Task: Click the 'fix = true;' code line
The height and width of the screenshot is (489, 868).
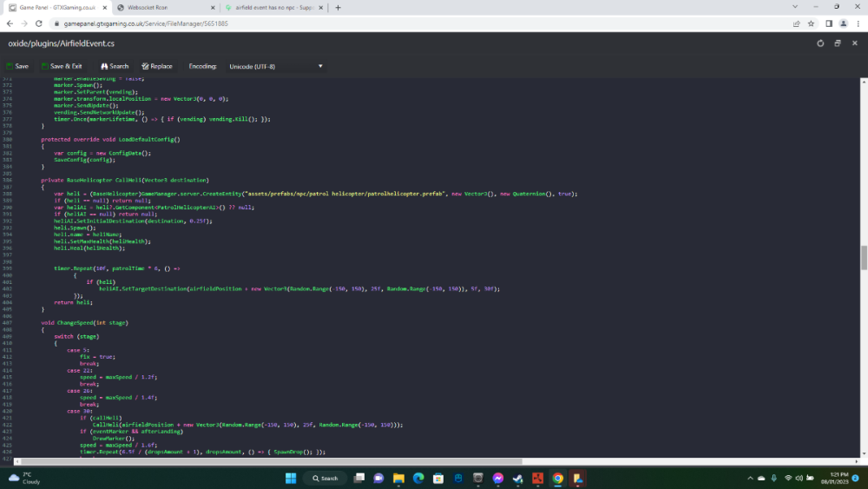Action: coord(97,357)
